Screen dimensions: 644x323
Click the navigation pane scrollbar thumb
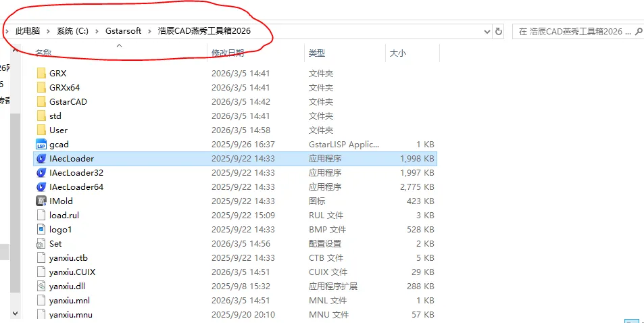[x=15, y=201]
